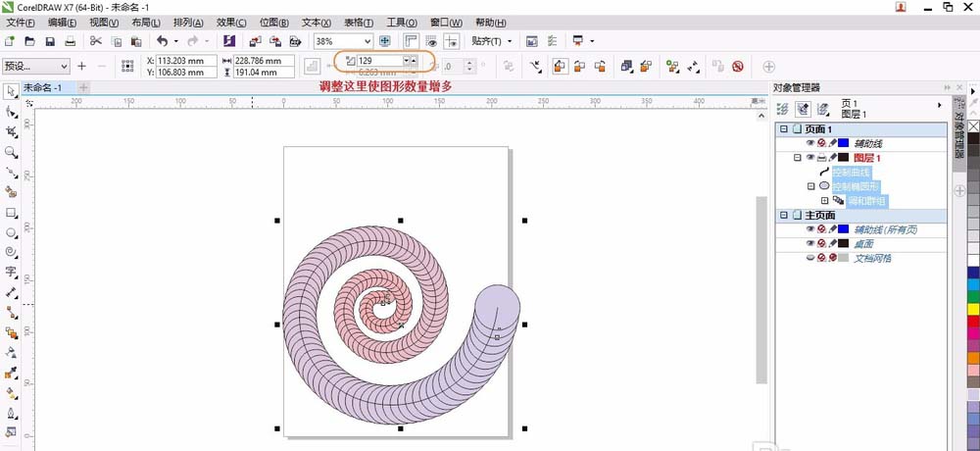Select the Zoom magnifier tool

click(11, 152)
